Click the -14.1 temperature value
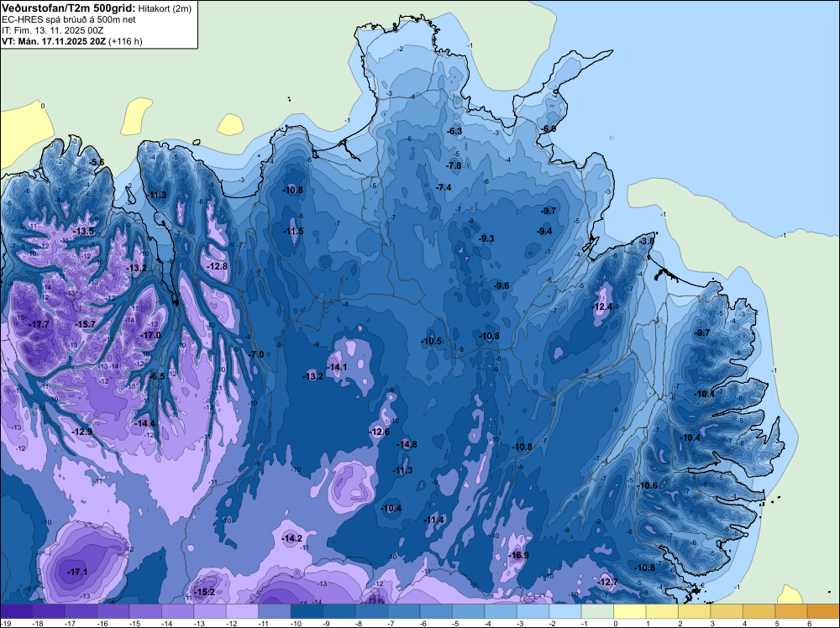840x628 pixels. [337, 367]
